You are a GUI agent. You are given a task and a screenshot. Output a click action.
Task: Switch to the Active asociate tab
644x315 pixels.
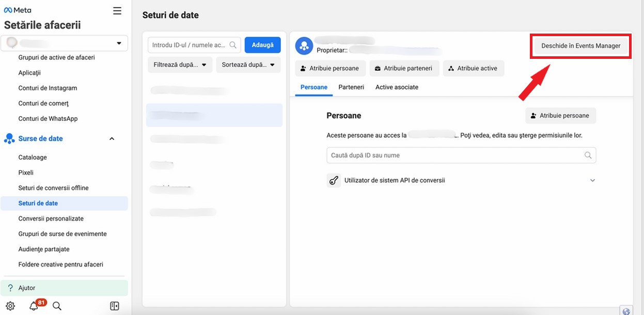pyautogui.click(x=397, y=87)
